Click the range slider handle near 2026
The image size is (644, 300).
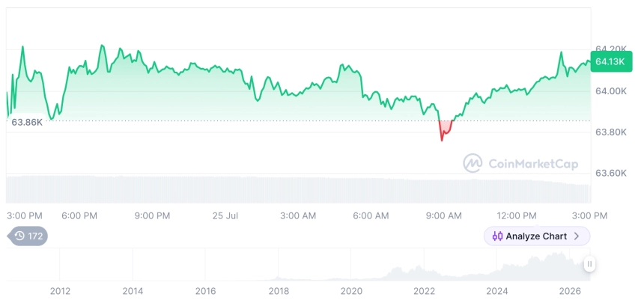tap(589, 264)
